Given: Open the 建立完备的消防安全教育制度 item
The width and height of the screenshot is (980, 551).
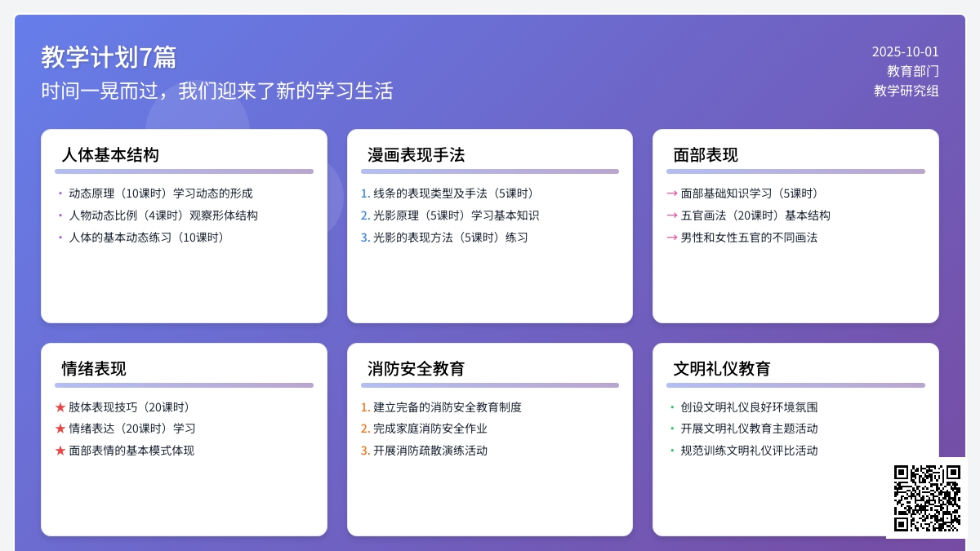Looking at the screenshot, I should point(447,407).
